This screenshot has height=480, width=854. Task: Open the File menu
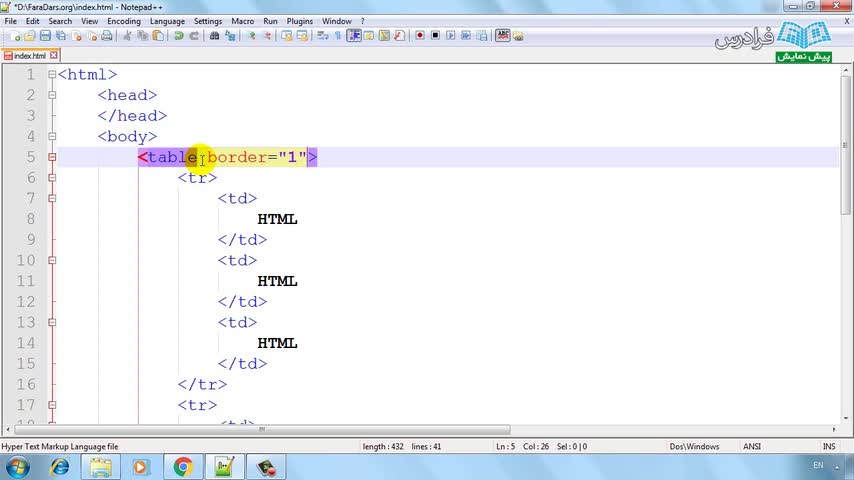(10, 21)
